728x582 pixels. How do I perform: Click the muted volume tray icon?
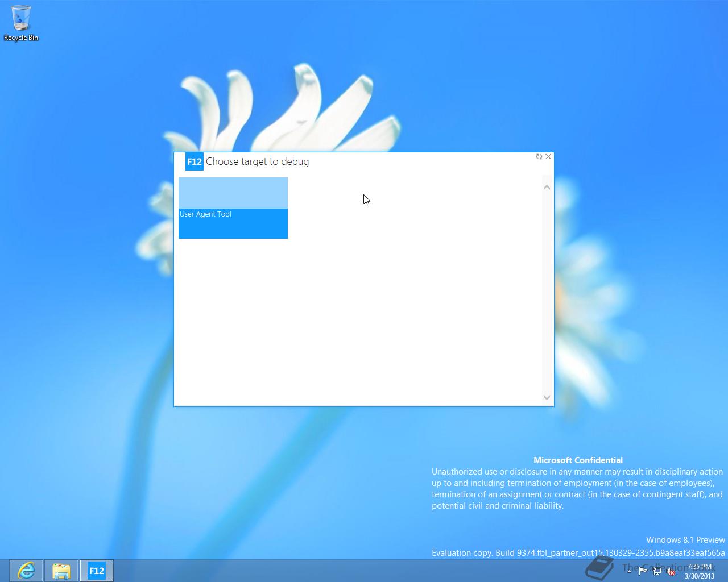click(x=671, y=571)
